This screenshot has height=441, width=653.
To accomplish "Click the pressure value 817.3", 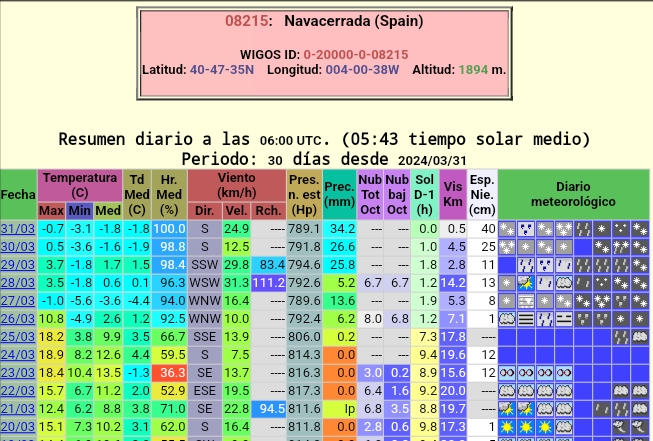I will click(x=304, y=391).
